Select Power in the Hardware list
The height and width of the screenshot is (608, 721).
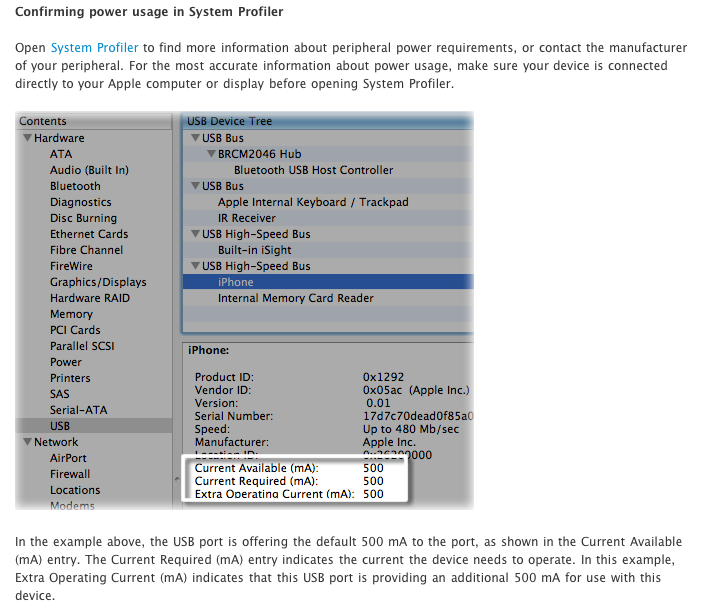[x=66, y=362]
